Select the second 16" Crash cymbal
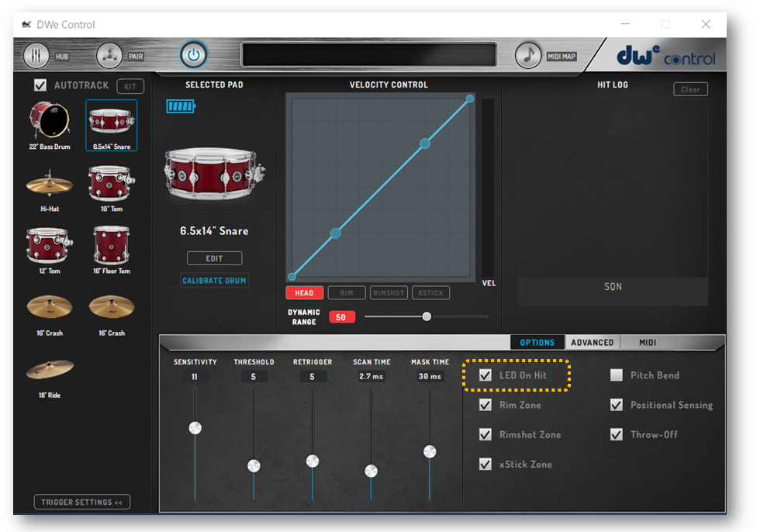Screen dimensions: 774x532 [112, 315]
